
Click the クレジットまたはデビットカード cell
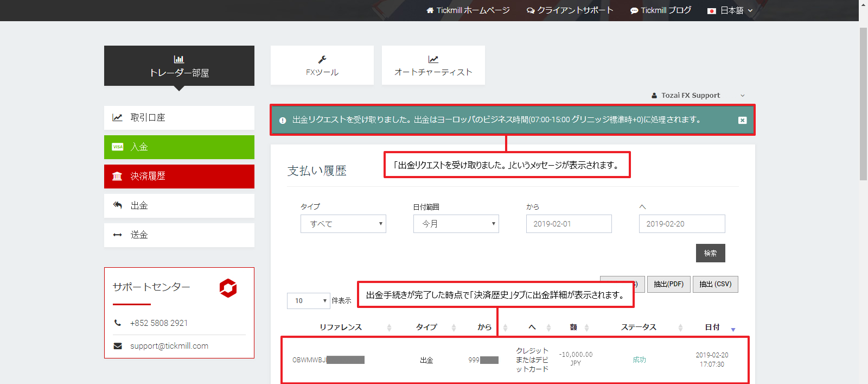(x=532, y=360)
